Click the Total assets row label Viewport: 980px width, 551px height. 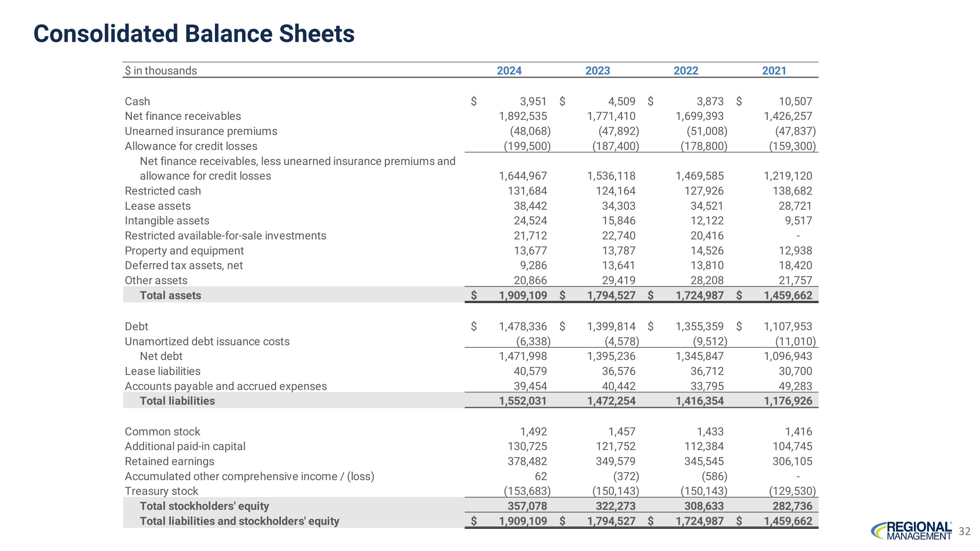pos(171,296)
